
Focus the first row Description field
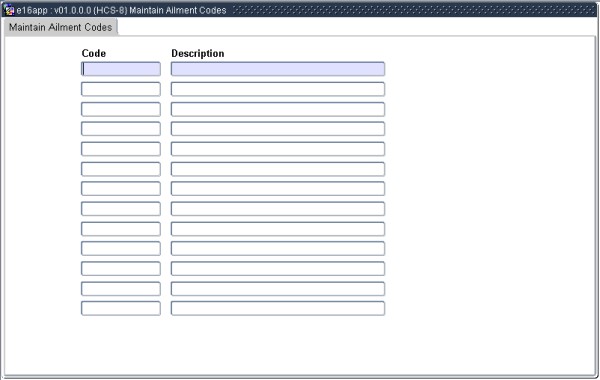(278, 69)
